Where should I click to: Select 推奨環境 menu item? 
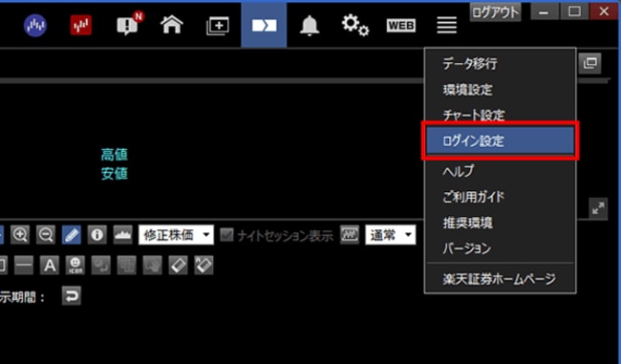[501, 223]
